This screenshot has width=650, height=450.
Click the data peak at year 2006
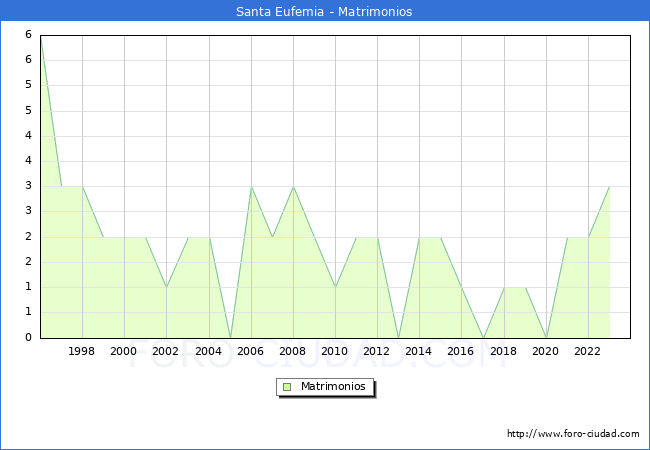[251, 187]
